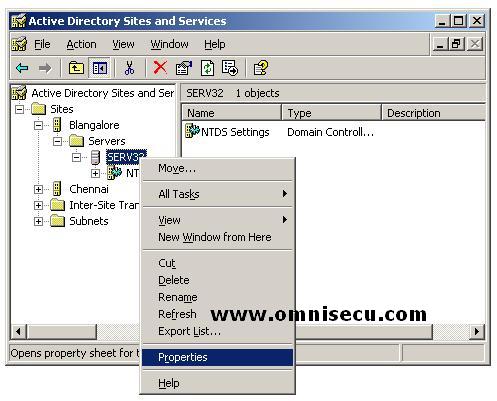Image resolution: width=497 pixels, height=401 pixels.
Task: Click the Servers folder icon
Action: [77, 141]
